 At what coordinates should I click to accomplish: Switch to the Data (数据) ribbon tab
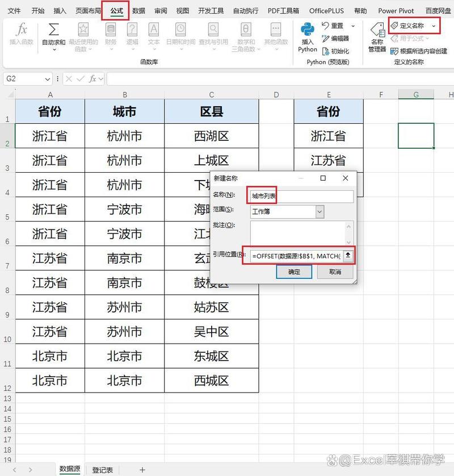(137, 10)
